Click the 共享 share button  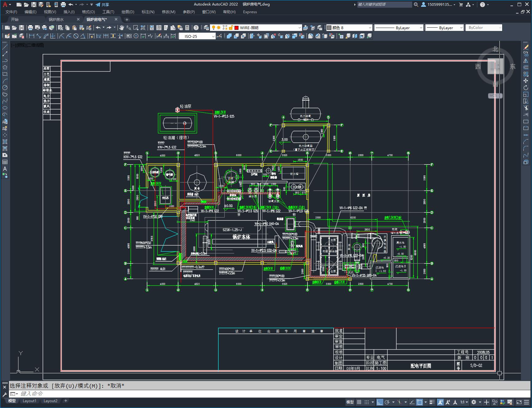102,5
